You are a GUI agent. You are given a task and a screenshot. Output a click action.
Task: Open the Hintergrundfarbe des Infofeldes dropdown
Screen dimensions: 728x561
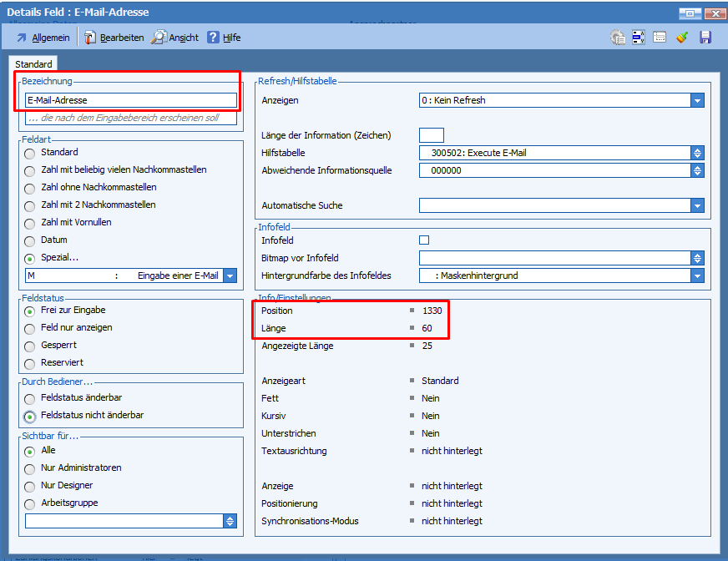697,275
